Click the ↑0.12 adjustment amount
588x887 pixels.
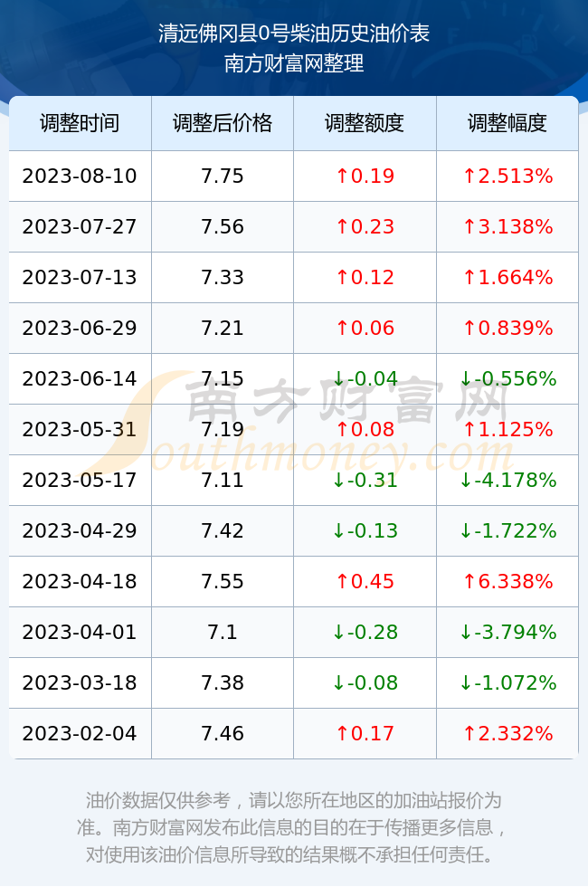[x=365, y=277]
